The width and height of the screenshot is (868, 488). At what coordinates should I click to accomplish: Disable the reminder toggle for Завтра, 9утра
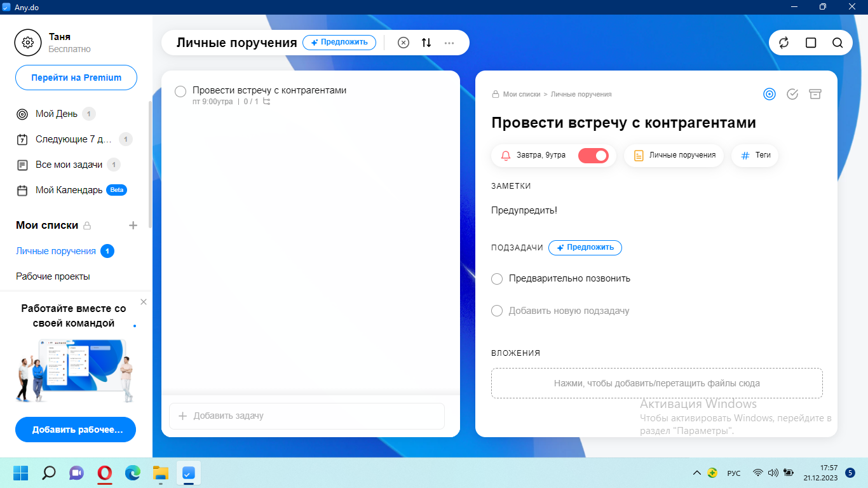point(593,155)
